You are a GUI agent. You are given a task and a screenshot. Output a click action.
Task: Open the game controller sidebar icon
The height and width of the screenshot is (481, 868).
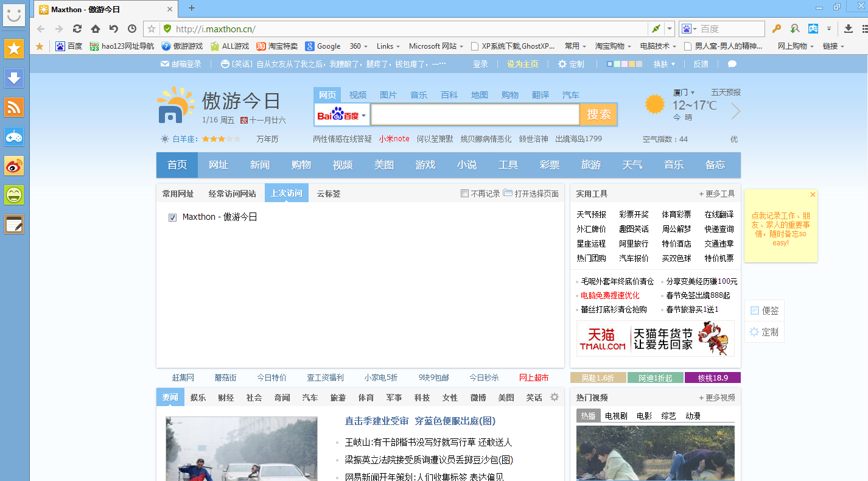(14, 136)
